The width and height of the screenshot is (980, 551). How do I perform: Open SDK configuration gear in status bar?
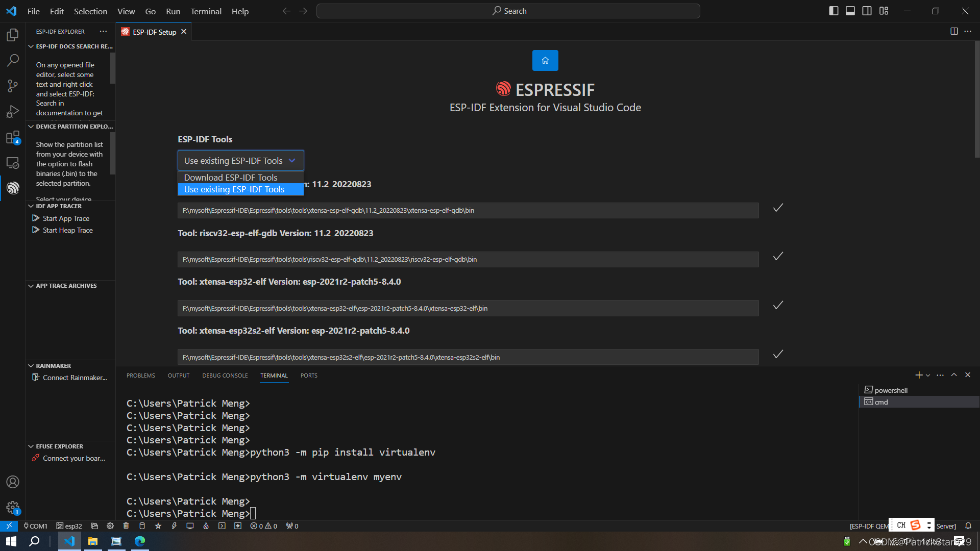(x=110, y=526)
